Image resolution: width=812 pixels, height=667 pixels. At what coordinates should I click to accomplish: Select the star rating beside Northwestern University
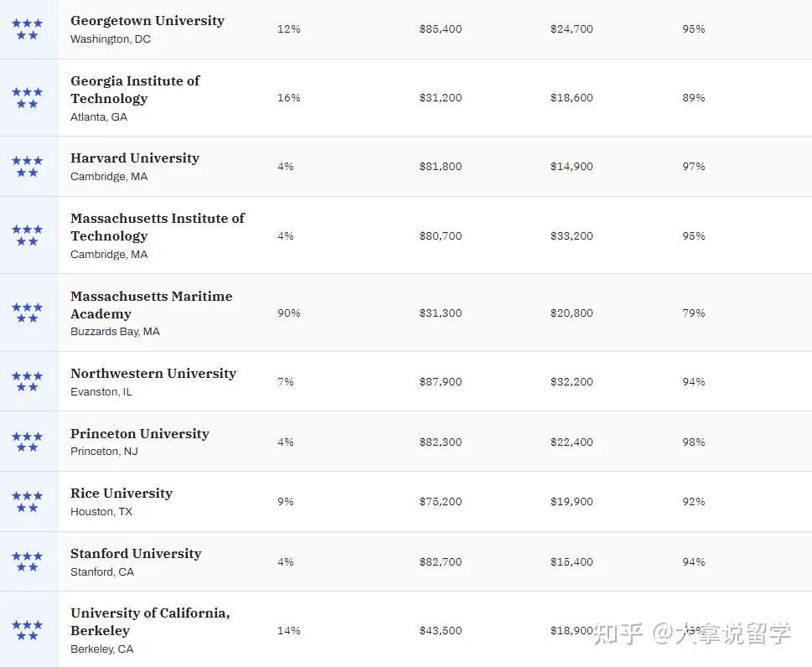point(27,381)
